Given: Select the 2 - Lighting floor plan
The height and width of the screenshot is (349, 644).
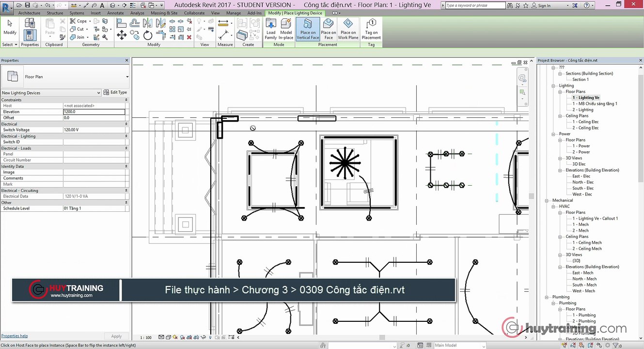Looking at the screenshot, I should click(582, 110).
